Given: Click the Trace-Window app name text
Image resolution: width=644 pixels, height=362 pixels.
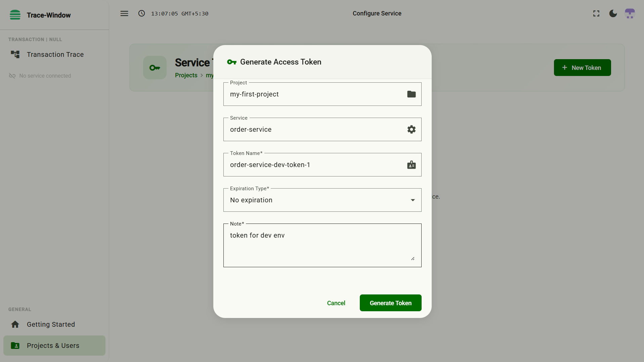Looking at the screenshot, I should tap(49, 15).
